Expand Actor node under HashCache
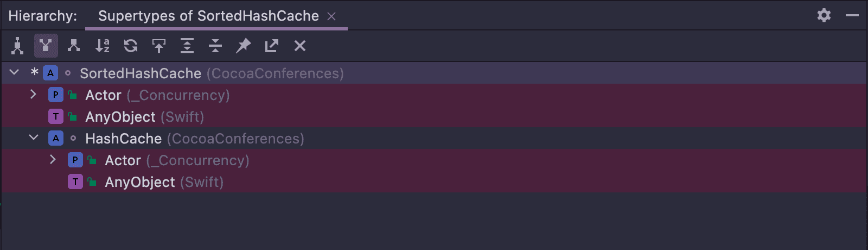868x250 pixels. [53, 160]
